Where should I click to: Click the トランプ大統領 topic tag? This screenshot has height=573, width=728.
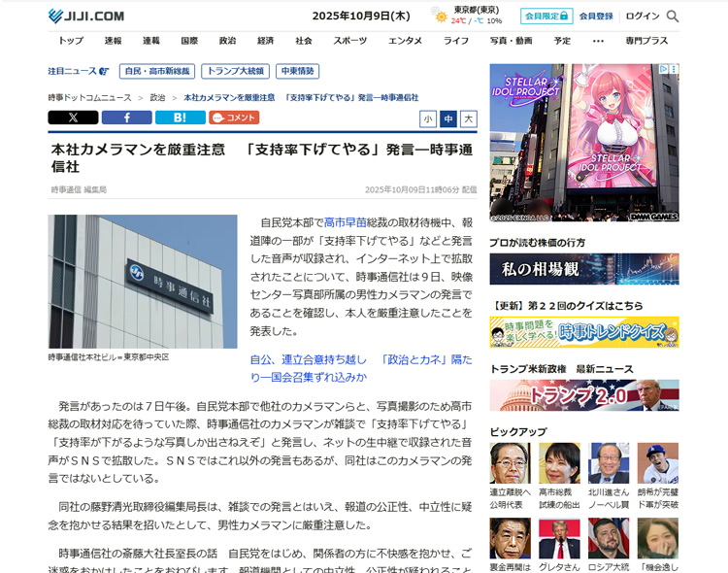236,71
